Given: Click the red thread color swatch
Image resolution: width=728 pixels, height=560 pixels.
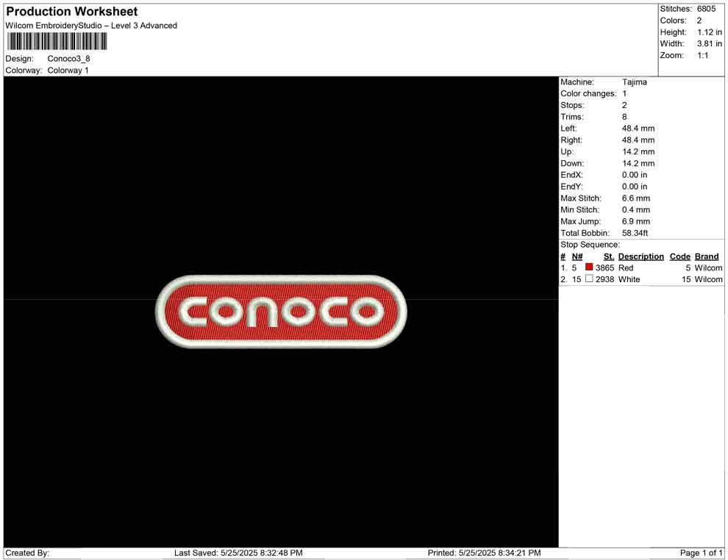Looking at the screenshot, I should 589,267.
